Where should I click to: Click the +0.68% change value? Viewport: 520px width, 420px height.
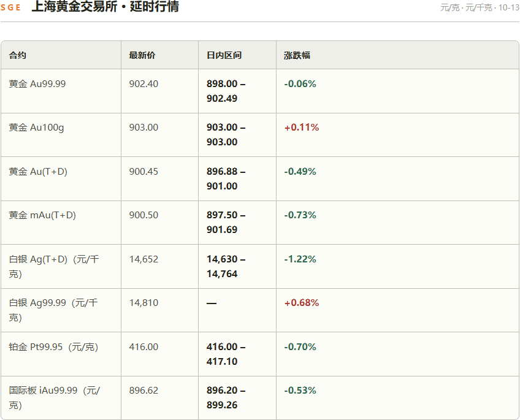(302, 303)
